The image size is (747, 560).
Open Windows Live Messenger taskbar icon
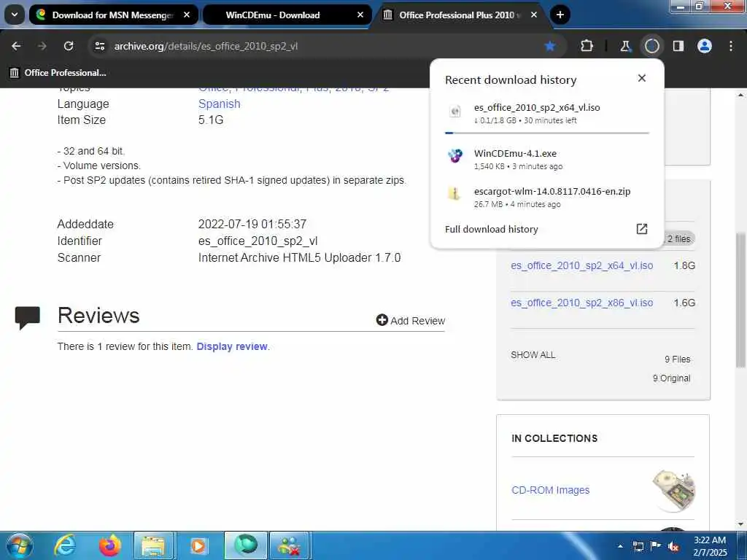tap(289, 545)
